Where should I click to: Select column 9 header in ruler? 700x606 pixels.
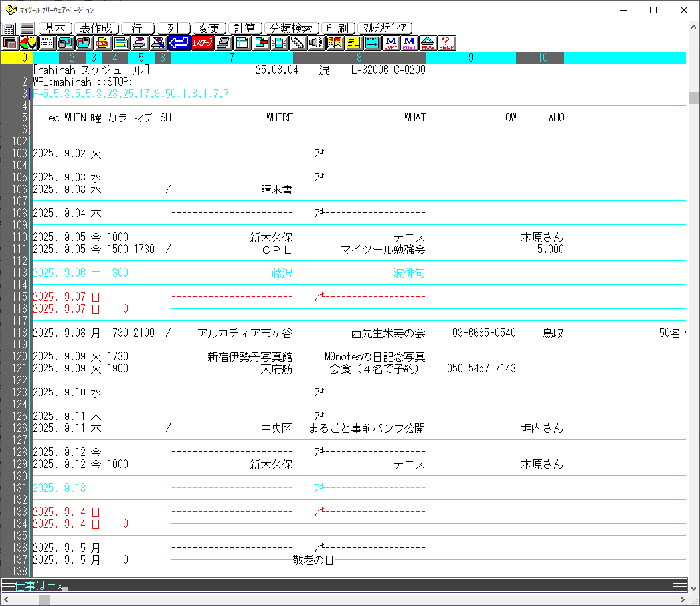470,58
